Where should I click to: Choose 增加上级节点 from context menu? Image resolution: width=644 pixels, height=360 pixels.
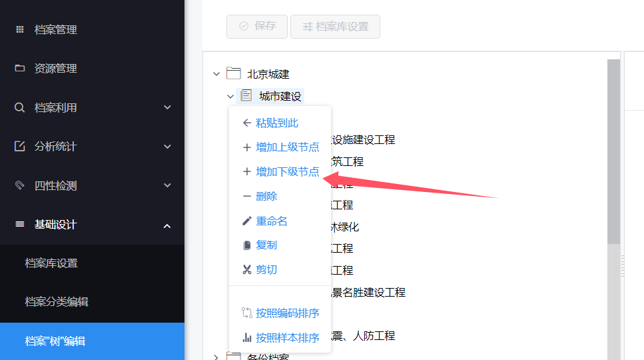(288, 147)
